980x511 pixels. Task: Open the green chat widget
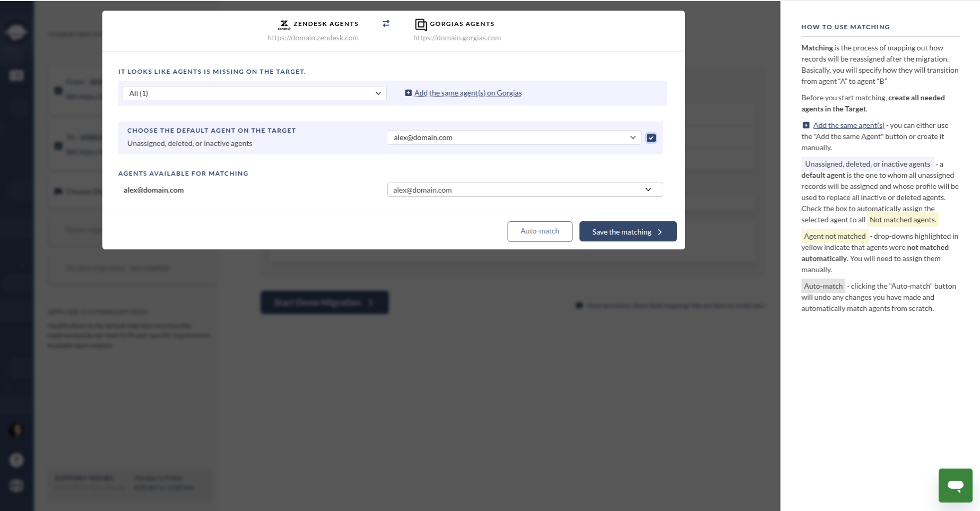pyautogui.click(x=955, y=485)
